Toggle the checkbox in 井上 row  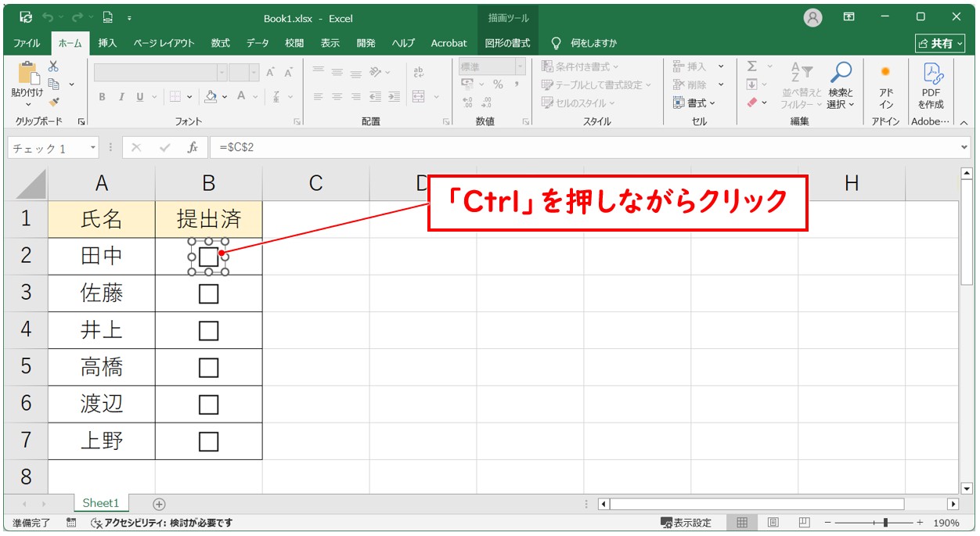(x=208, y=330)
